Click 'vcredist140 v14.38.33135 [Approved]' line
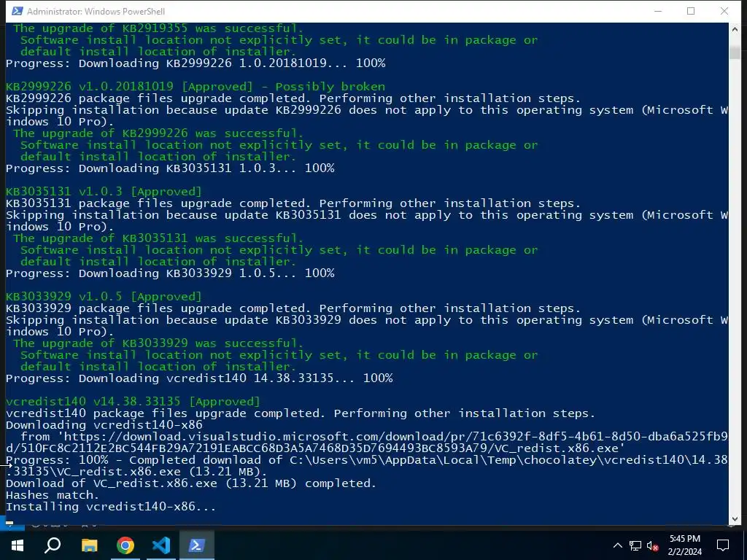The image size is (747, 560). point(133,402)
